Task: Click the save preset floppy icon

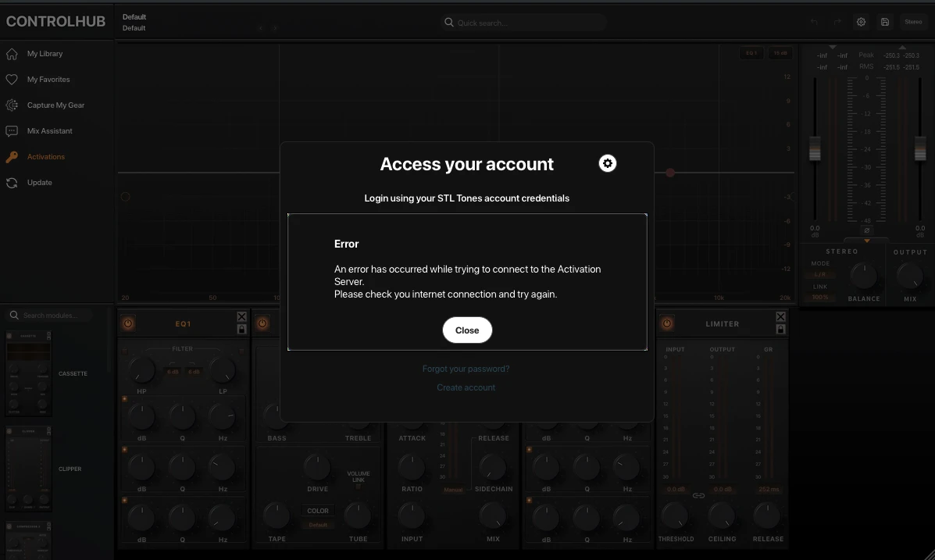Action: [x=885, y=22]
